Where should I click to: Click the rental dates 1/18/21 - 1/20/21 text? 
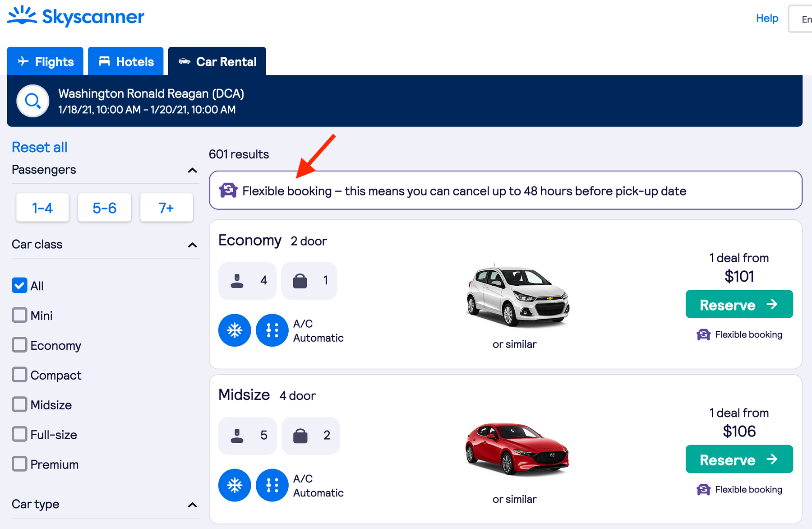click(147, 110)
